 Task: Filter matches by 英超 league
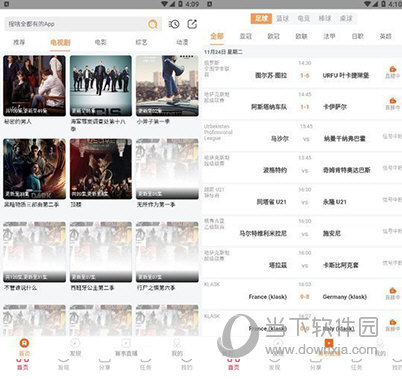click(x=386, y=36)
